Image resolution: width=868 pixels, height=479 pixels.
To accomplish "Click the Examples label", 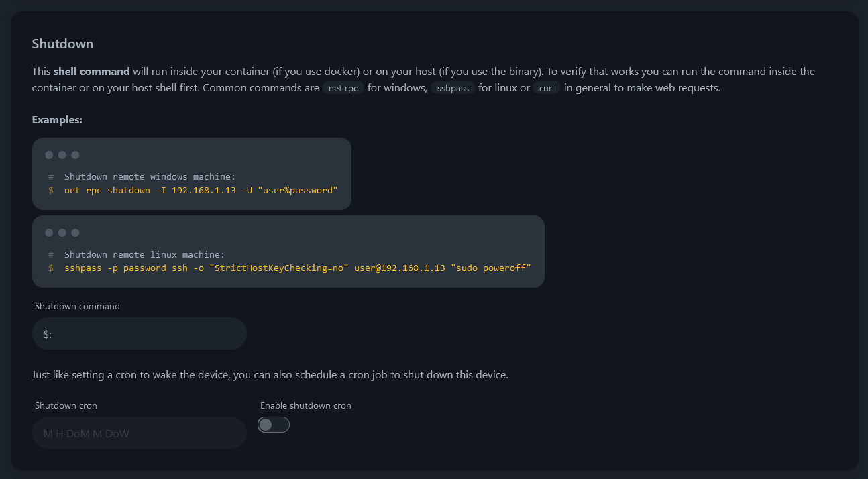I will point(56,119).
